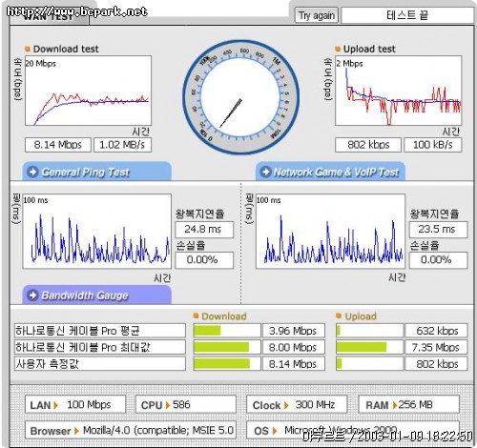Click the Bandwidth Gauge Upload column bullet icon
The image size is (477, 448).
coord(339,316)
